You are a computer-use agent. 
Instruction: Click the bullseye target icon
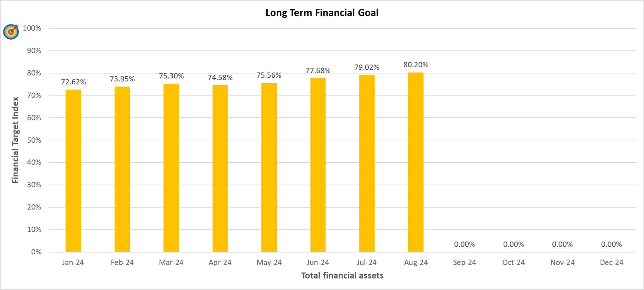[11, 31]
